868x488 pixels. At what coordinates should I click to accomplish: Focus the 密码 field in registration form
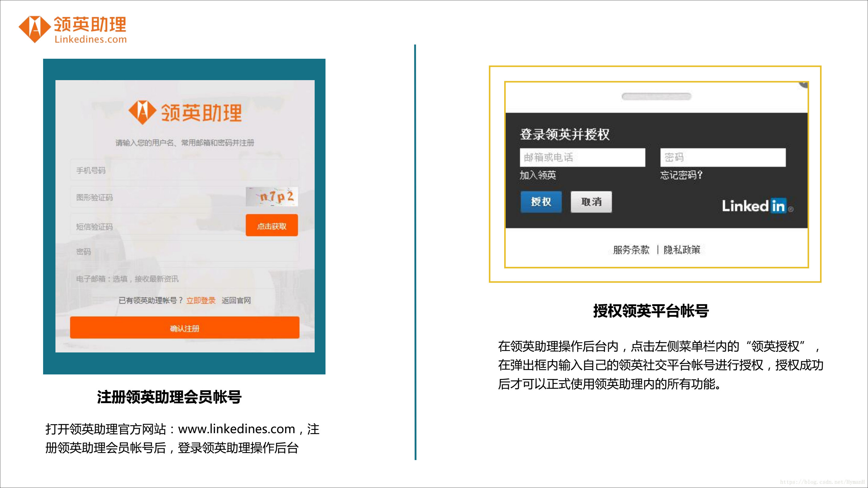click(x=184, y=251)
